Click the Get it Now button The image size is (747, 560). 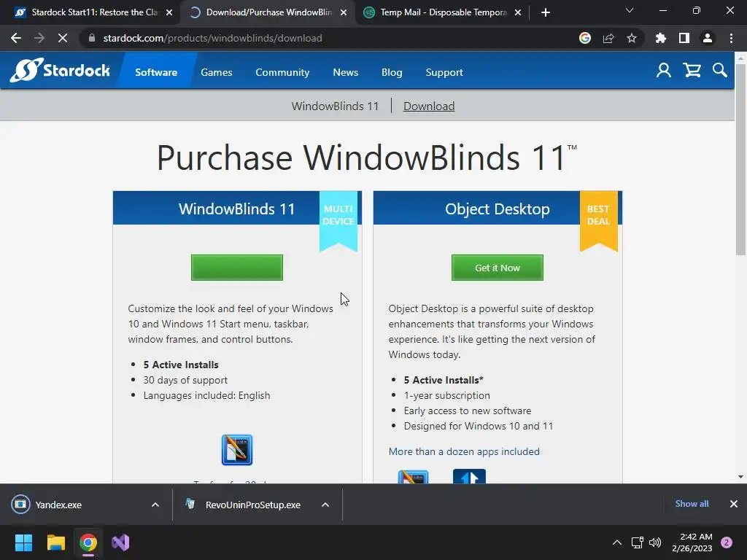click(498, 268)
